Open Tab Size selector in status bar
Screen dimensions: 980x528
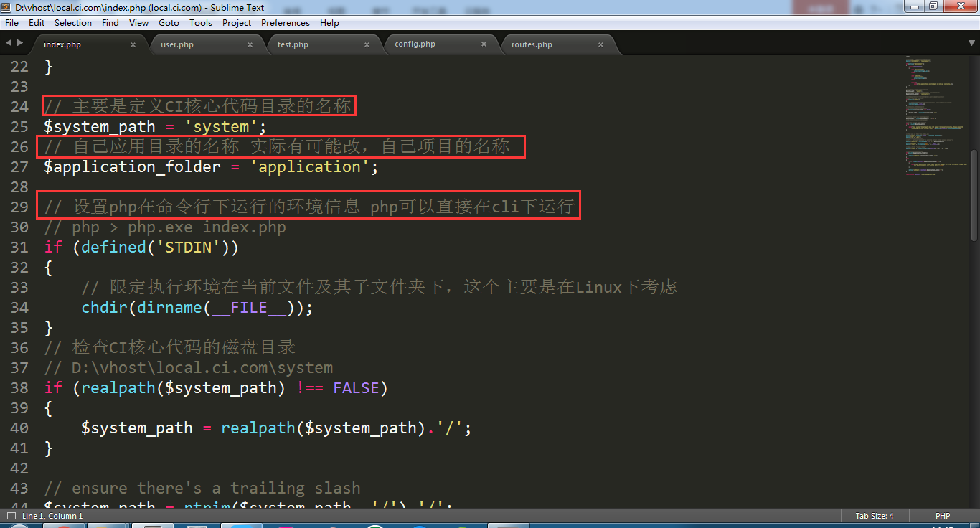point(874,516)
